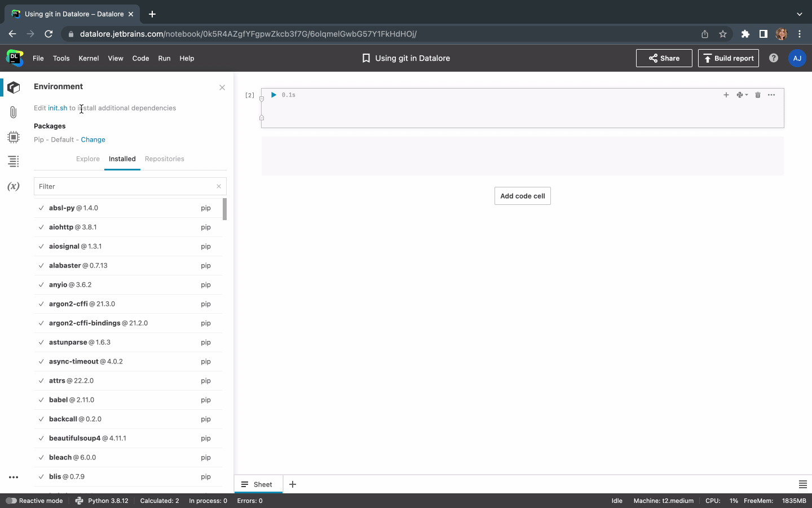Click the Build report button
The width and height of the screenshot is (812, 508).
click(x=728, y=58)
